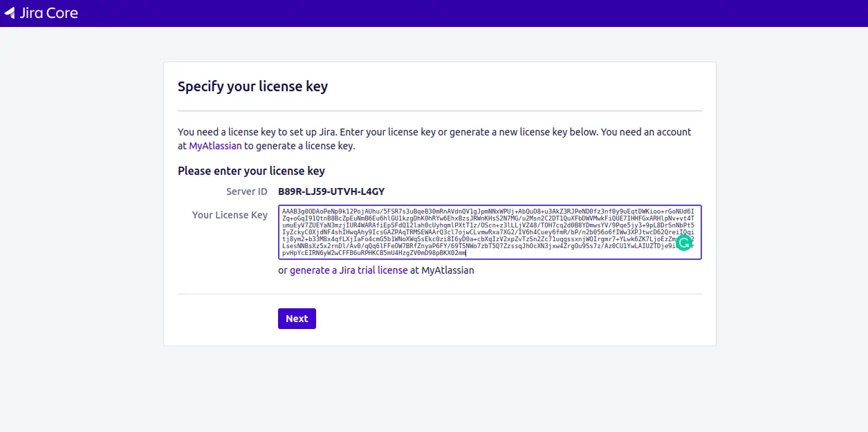Viewport: 868px width, 432px height.
Task: Focus the Your License Key text area
Action: click(x=490, y=232)
